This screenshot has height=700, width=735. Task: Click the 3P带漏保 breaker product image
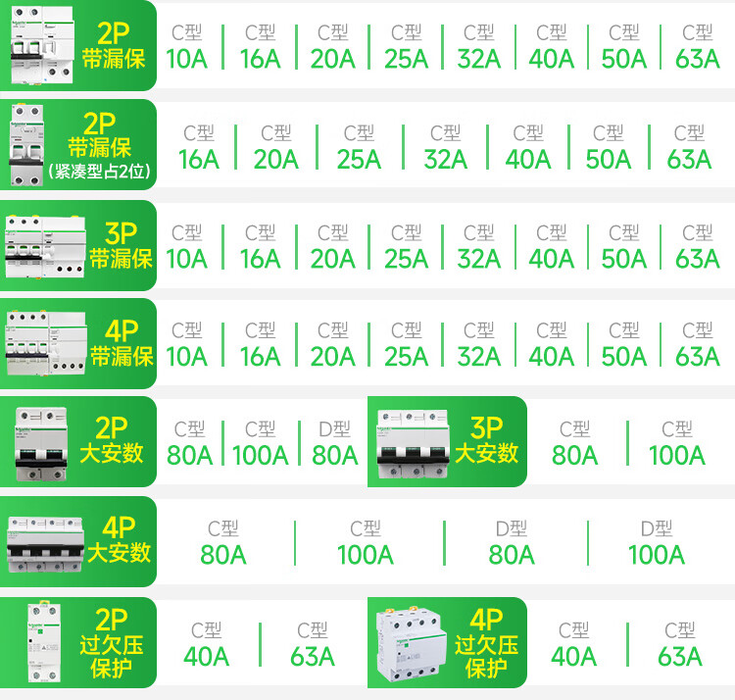click(x=45, y=246)
